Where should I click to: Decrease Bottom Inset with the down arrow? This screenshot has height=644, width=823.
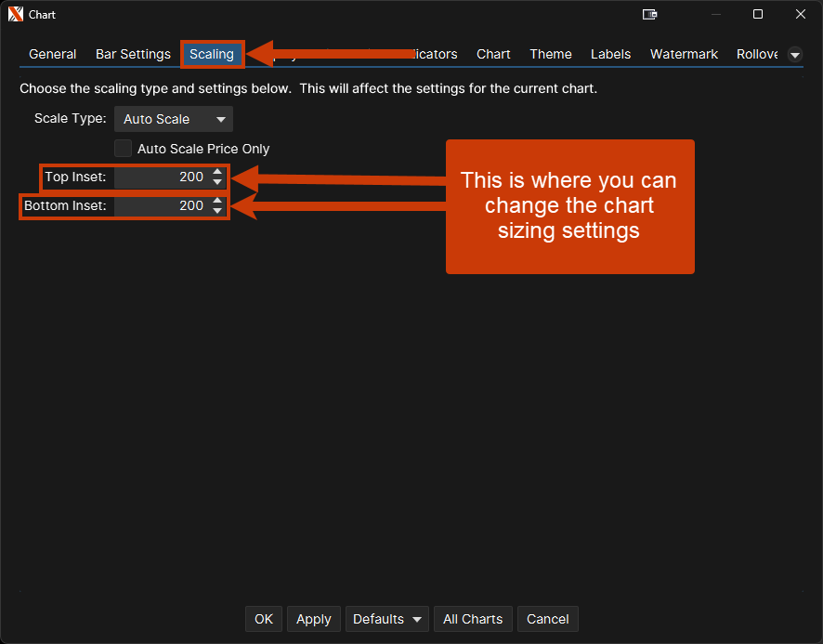(217, 211)
